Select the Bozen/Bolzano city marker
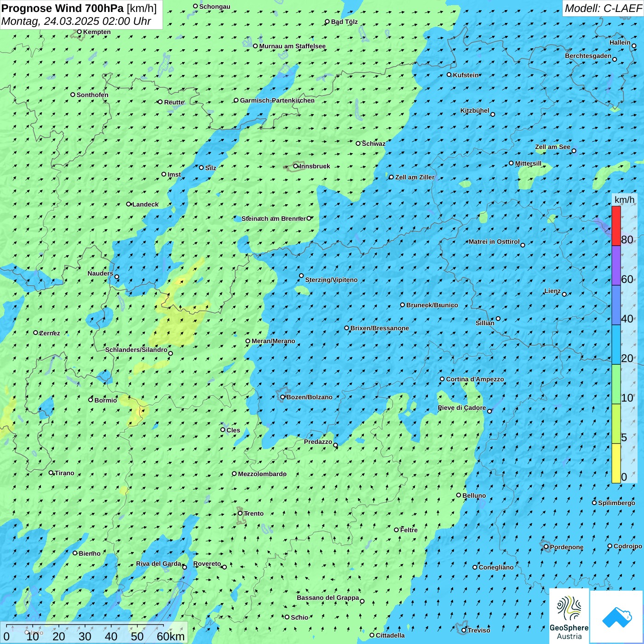The image size is (644, 644). point(282,397)
